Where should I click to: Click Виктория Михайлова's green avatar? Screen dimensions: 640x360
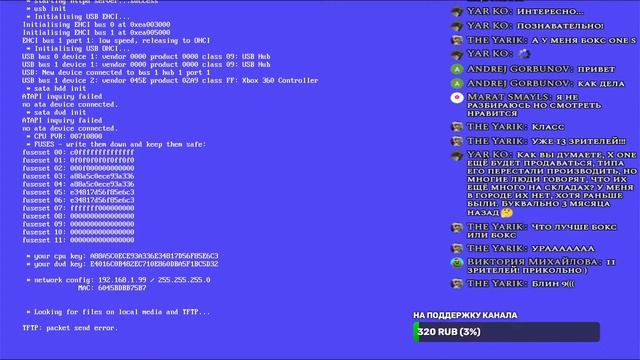457,262
